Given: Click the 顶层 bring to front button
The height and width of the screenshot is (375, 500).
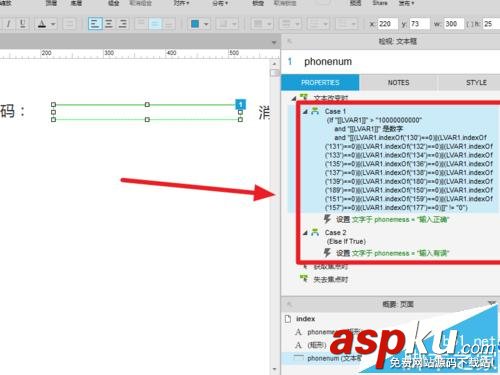Looking at the screenshot, I should click(x=51, y=3).
